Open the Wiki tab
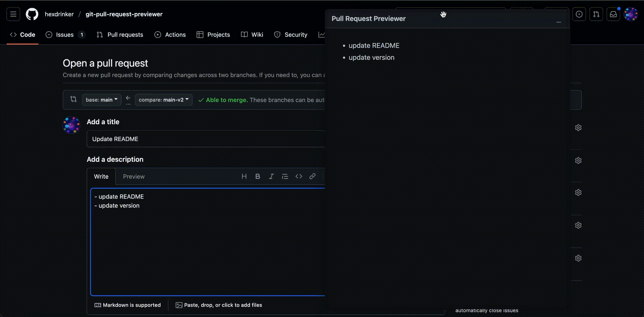This screenshot has width=644, height=317. tap(252, 35)
